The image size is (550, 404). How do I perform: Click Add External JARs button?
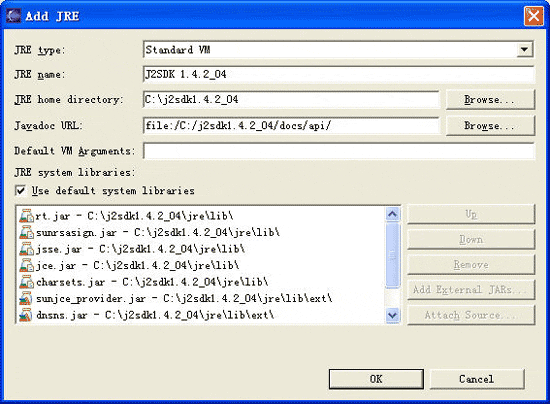click(471, 290)
